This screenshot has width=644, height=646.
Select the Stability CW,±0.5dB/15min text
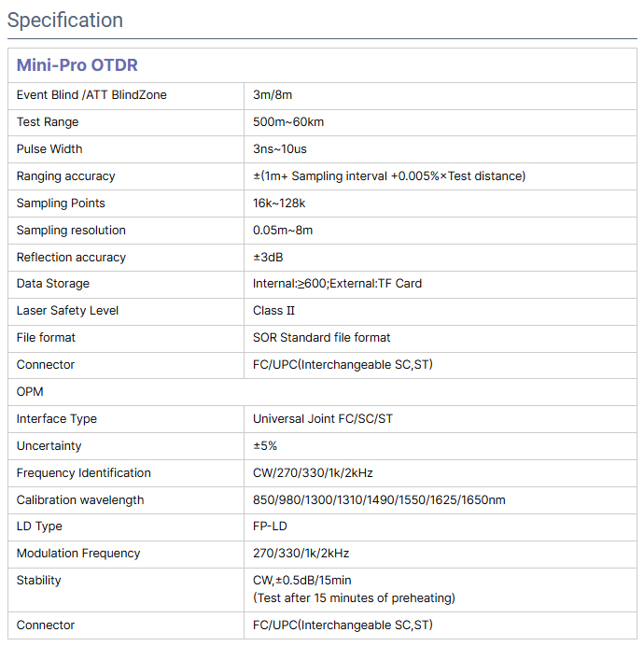point(302,581)
